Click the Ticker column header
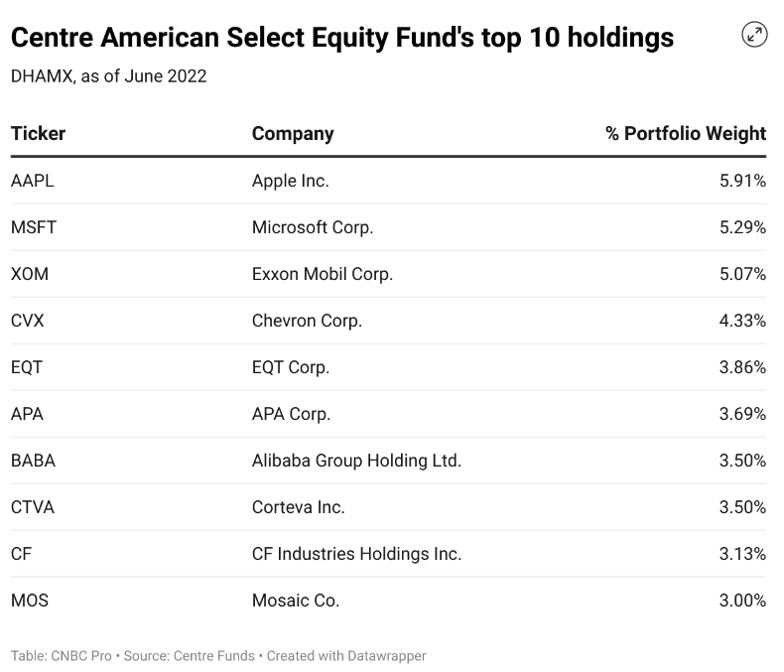 tap(38, 133)
